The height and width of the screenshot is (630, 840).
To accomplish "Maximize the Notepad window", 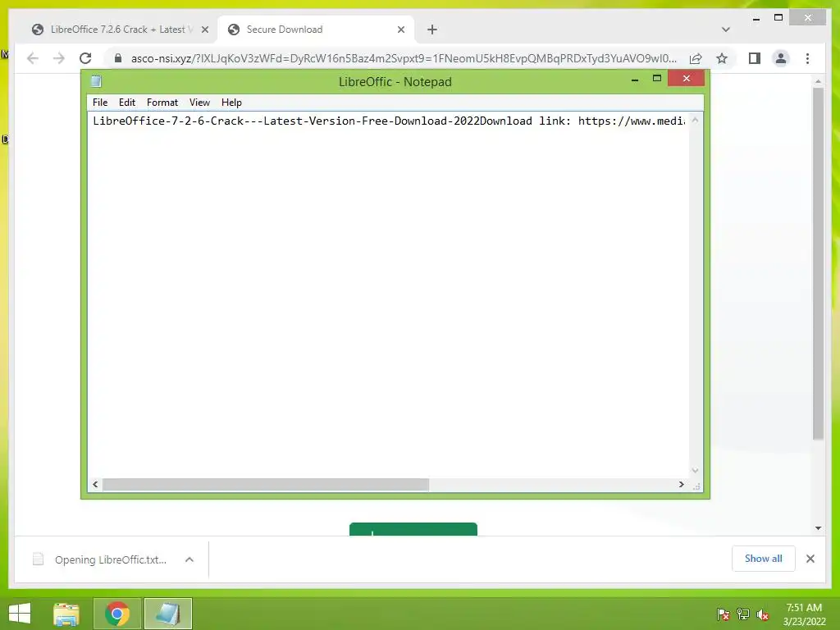I will coord(657,79).
